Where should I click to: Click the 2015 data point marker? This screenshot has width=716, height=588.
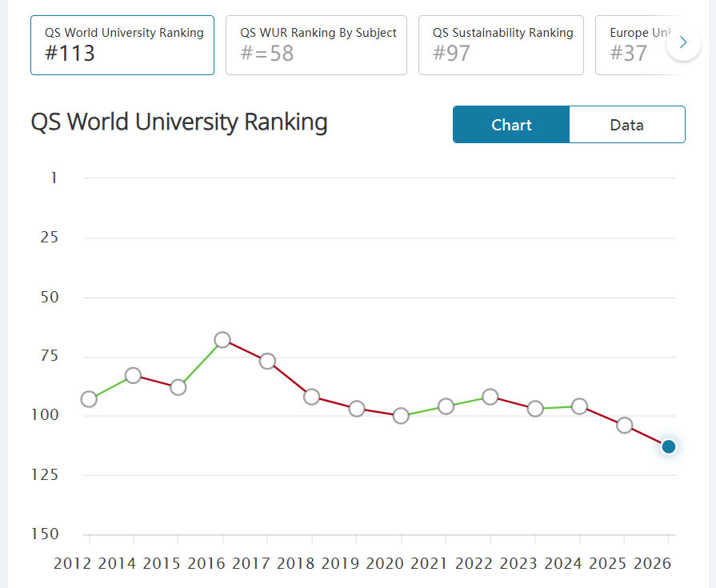[178, 387]
